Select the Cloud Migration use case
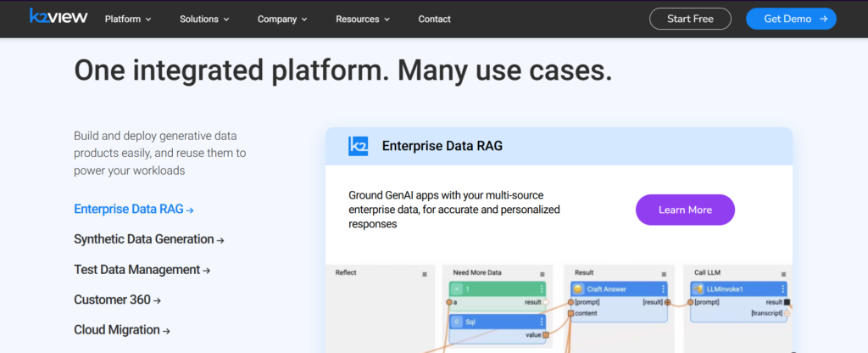Image resolution: width=868 pixels, height=353 pixels. coord(122,330)
